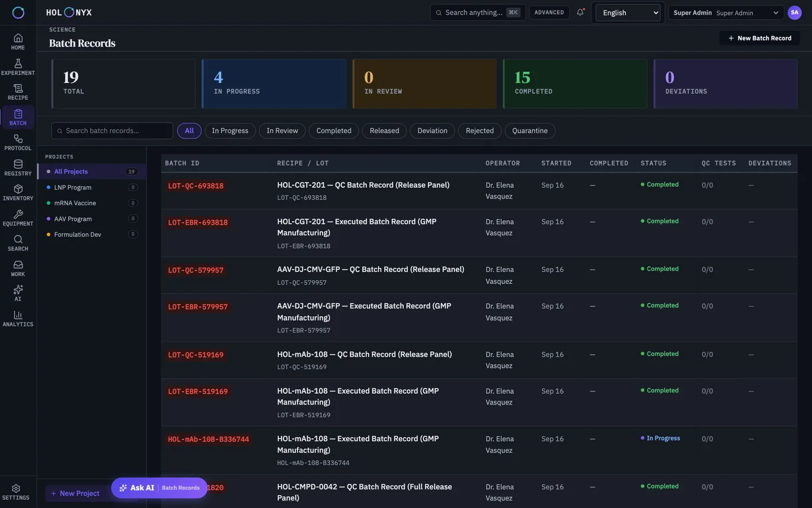Click the DEVIATIONS column header

(x=770, y=163)
